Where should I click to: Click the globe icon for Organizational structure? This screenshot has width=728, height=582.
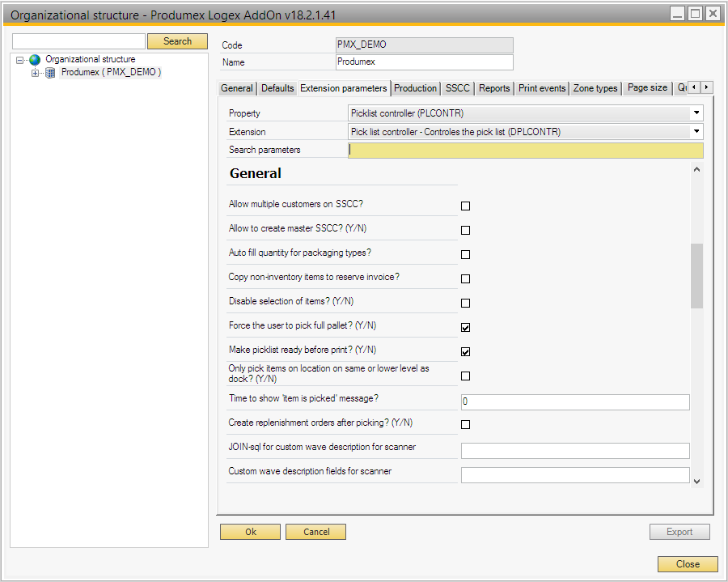coord(34,59)
